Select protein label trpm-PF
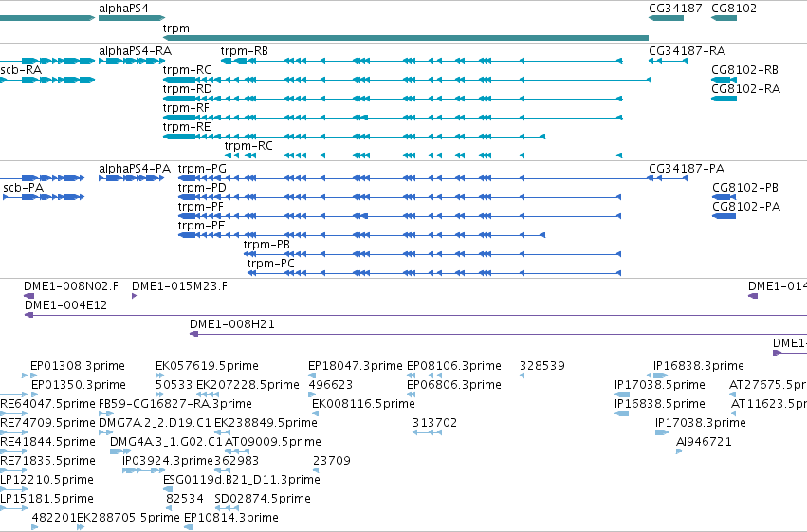This screenshot has height=532, width=807. pos(201,207)
